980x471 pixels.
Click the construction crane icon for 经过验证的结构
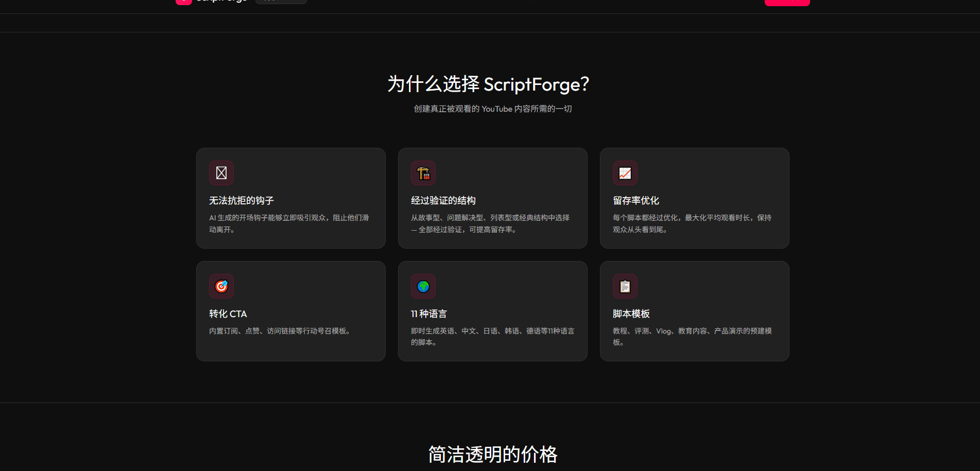[x=423, y=173]
